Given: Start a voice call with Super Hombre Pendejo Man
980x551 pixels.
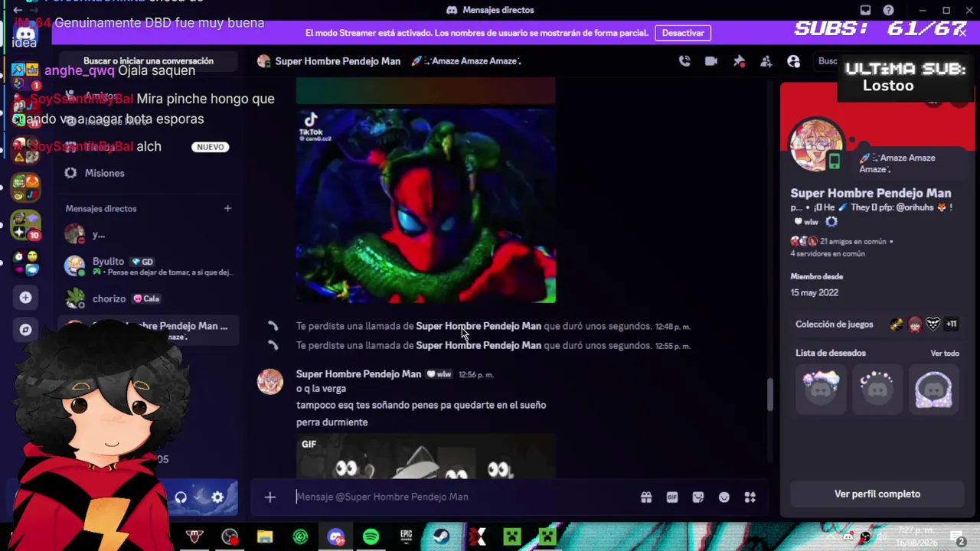Looking at the screenshot, I should pyautogui.click(x=684, y=61).
